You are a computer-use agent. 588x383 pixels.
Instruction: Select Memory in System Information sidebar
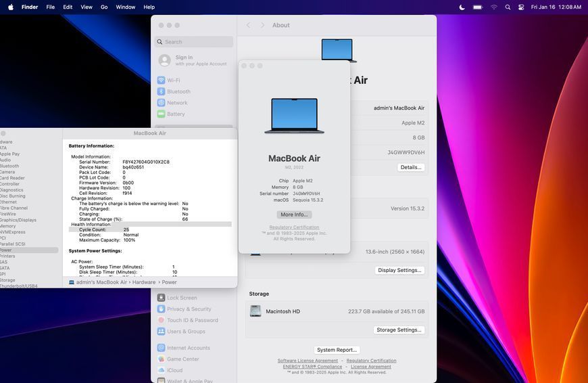click(x=8, y=225)
